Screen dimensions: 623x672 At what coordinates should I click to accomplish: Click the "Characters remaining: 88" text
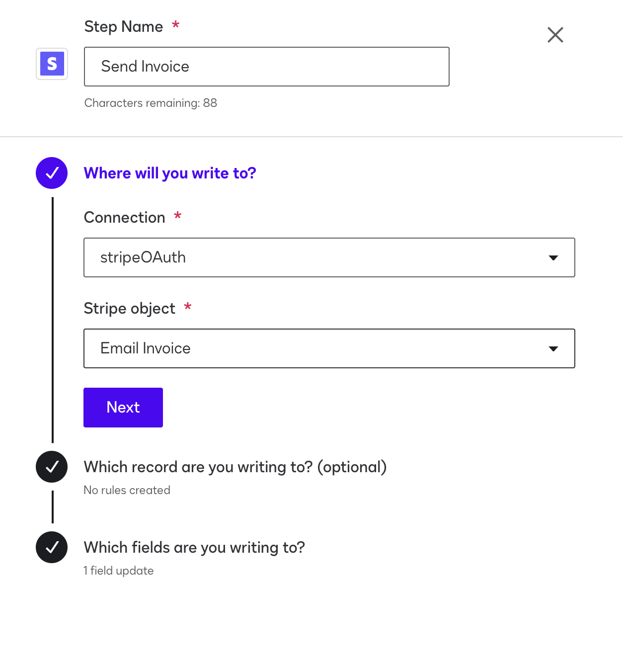tap(151, 103)
